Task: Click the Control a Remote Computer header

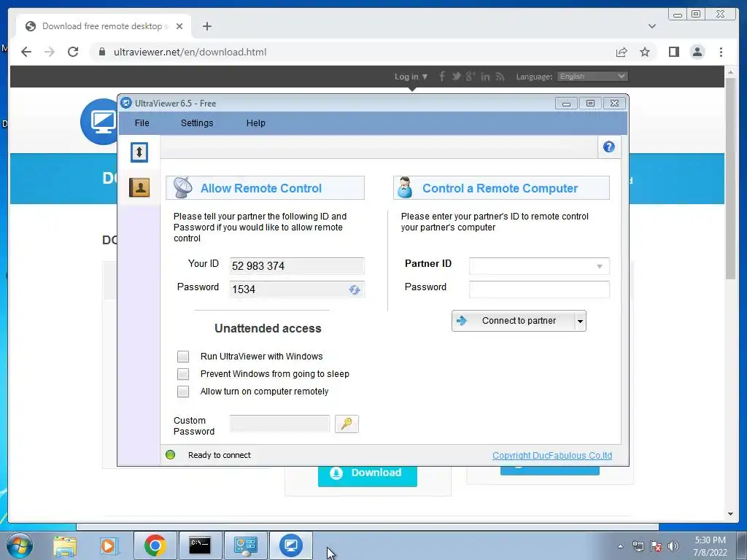Action: (500, 188)
